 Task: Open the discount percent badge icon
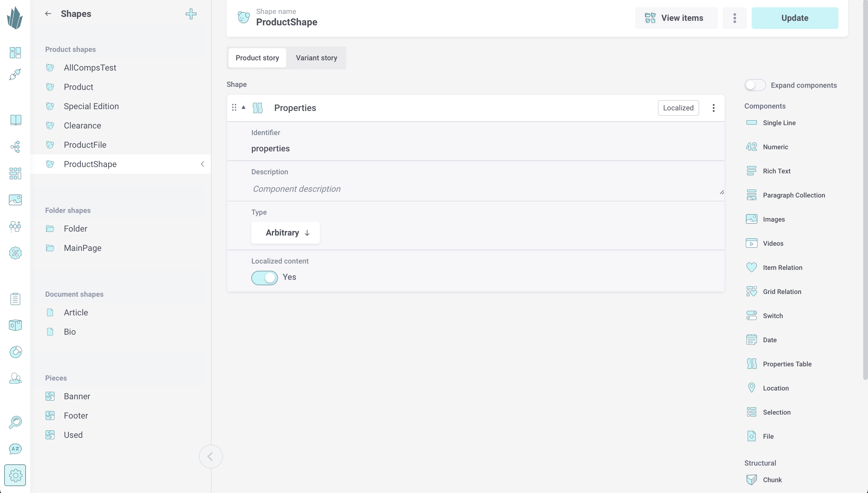click(x=15, y=253)
